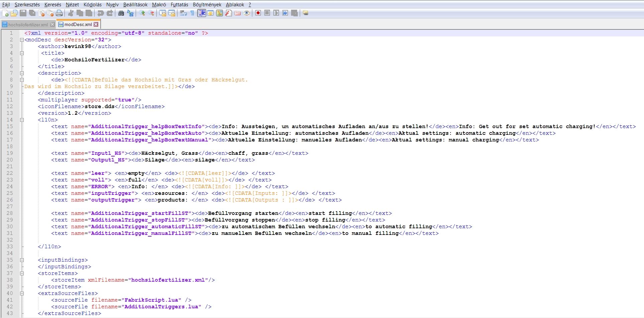
Task: Print the document via the printer icon
Action: click(59, 13)
